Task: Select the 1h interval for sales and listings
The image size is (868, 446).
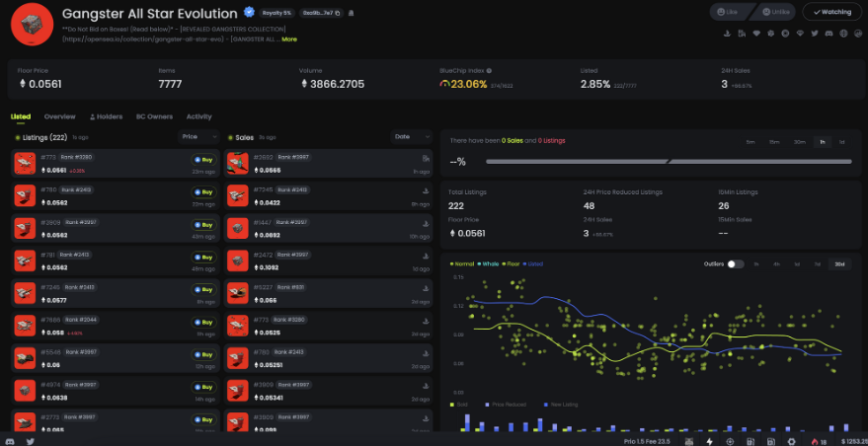Action: click(x=822, y=142)
